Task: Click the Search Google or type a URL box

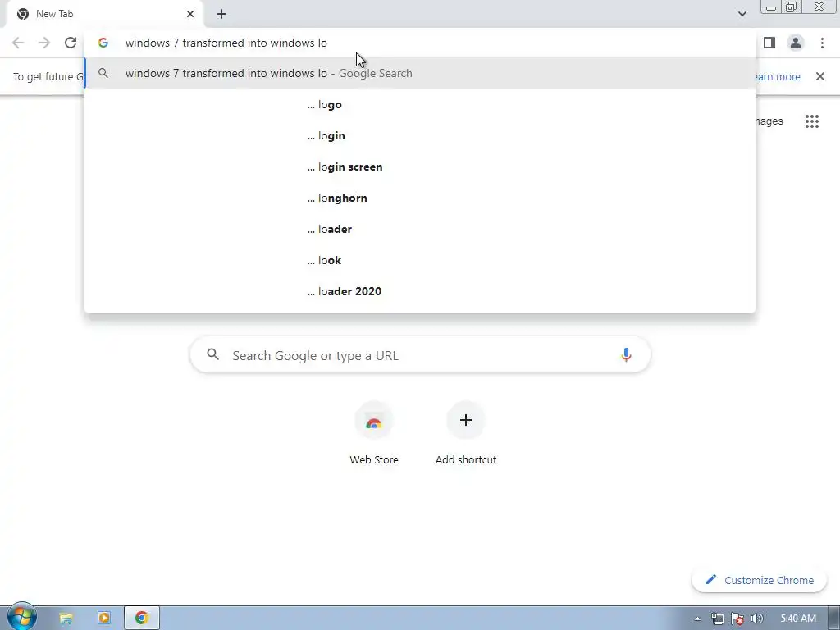Action: [420, 354]
